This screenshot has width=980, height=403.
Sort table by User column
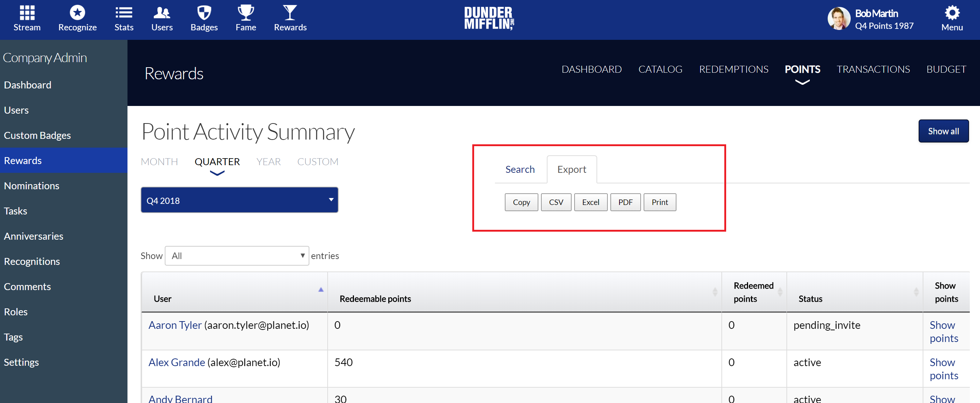click(234, 292)
